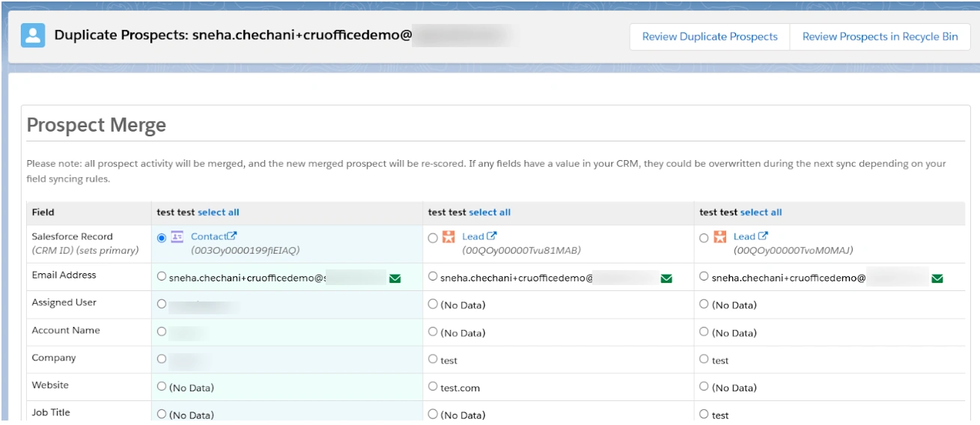Click the Company field label
980x425 pixels.
[54, 358]
